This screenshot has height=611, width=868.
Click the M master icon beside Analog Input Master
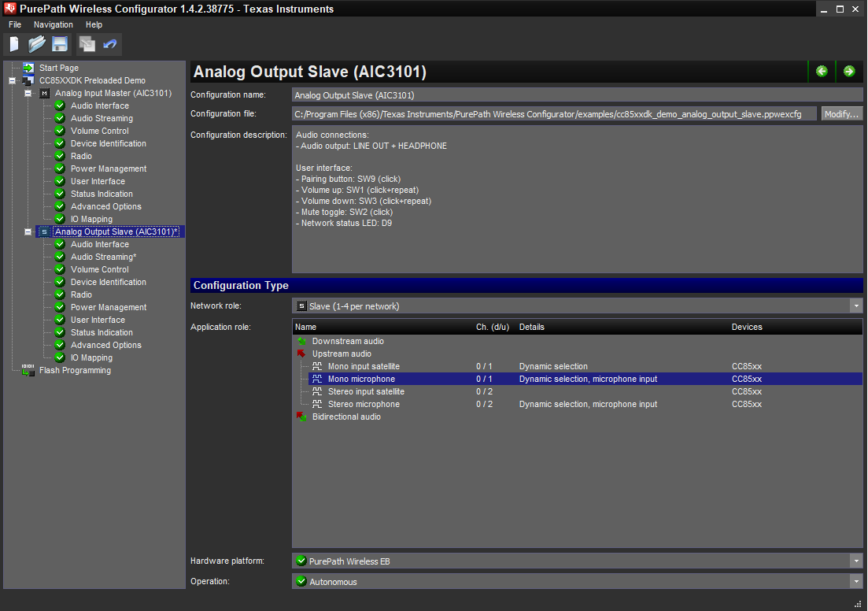pyautogui.click(x=44, y=93)
